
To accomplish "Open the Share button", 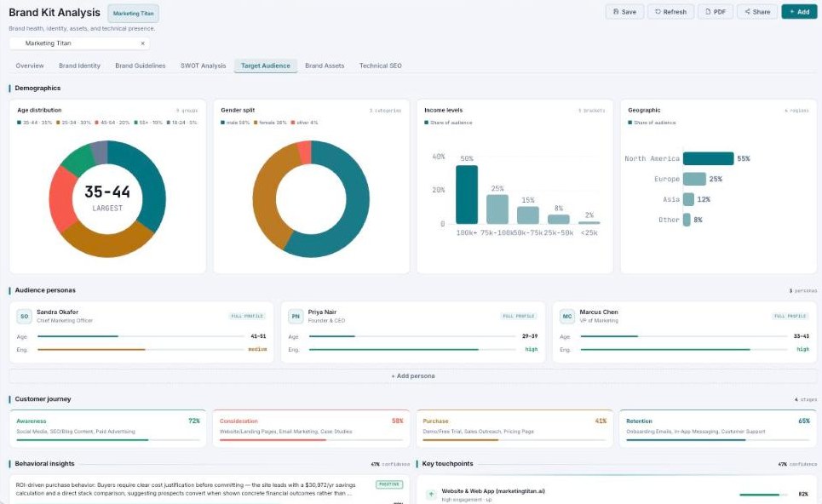I will (757, 12).
